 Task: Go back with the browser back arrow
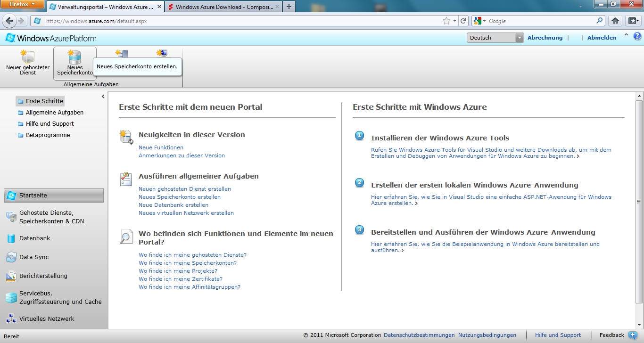click(9, 21)
